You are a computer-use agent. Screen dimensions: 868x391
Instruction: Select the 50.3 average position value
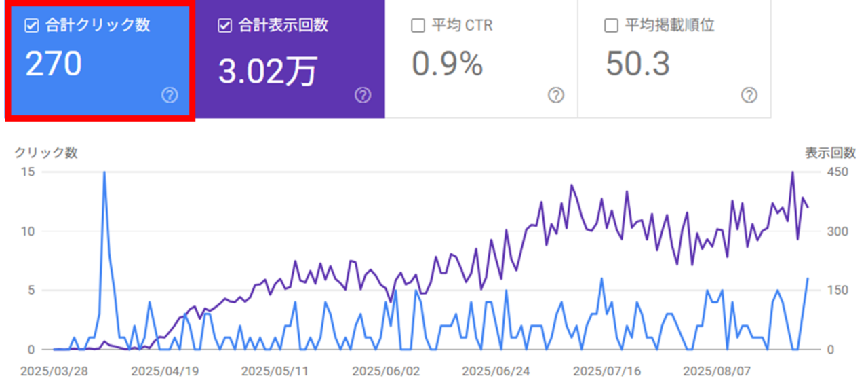638,64
